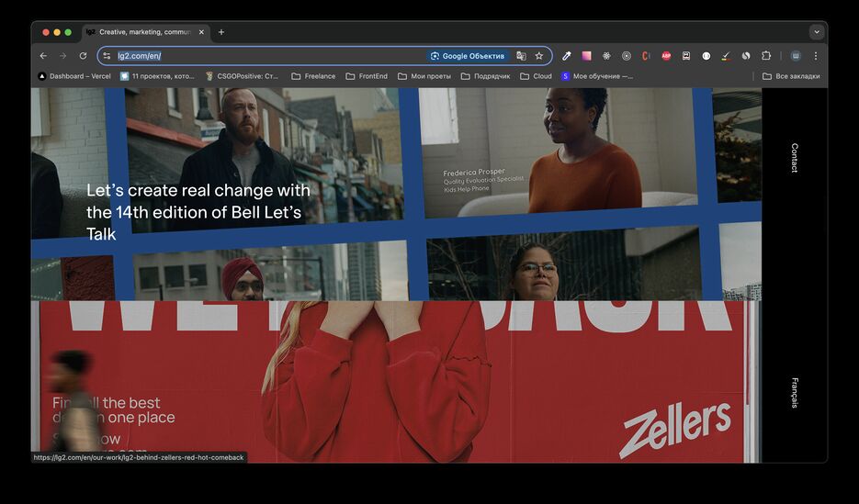Viewport: 859px width, 504px height.
Task: Open the Chrome profile avatar
Action: coord(796,56)
